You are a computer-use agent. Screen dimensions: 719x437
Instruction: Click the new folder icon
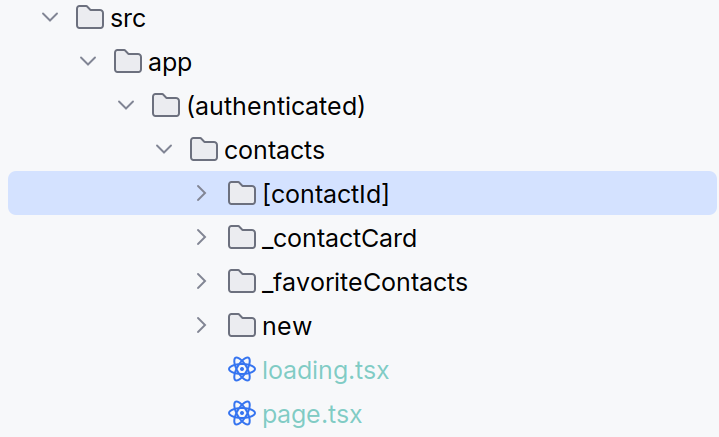tap(242, 326)
